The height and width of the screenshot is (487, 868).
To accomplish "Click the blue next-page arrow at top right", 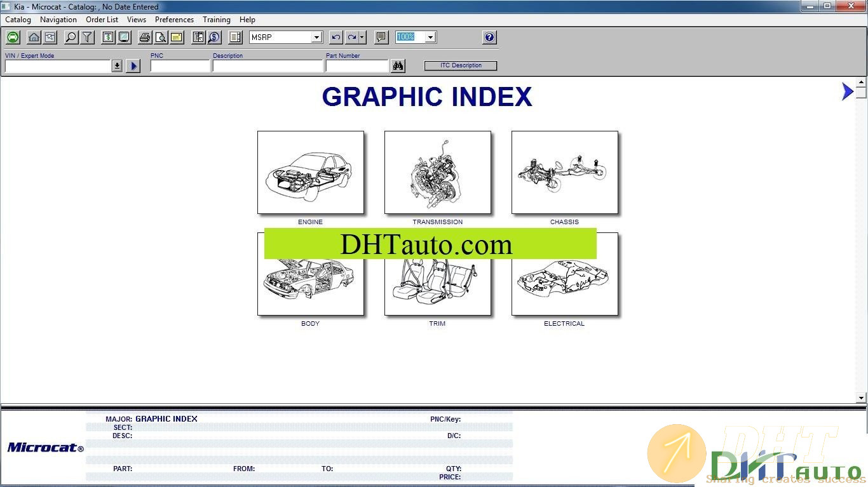I will click(x=847, y=91).
